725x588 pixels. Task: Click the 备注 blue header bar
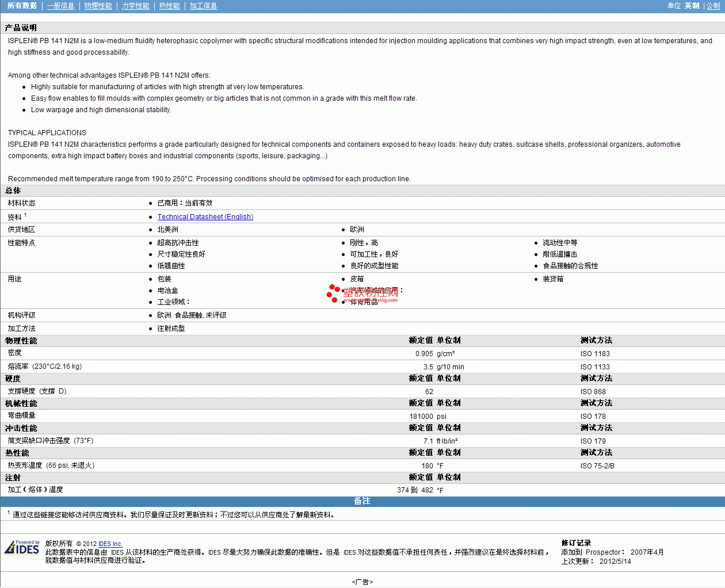click(x=362, y=501)
